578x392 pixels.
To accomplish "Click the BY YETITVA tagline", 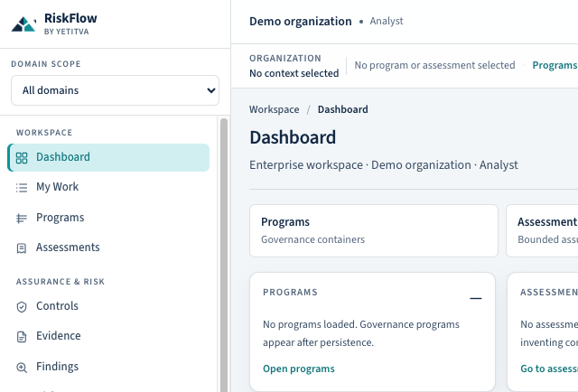I will [x=66, y=32].
